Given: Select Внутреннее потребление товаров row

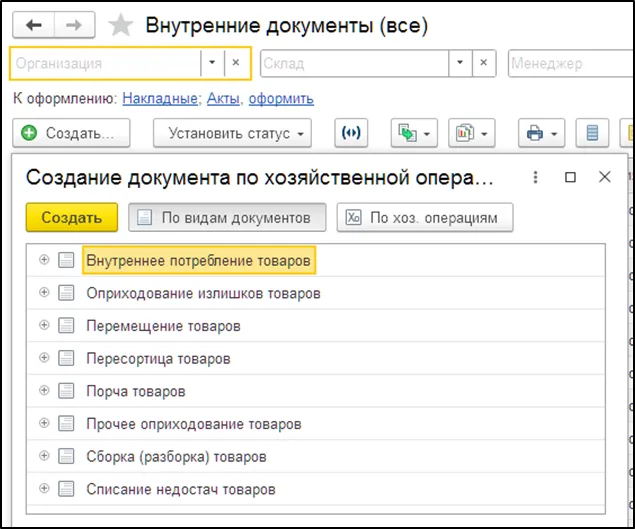Looking at the screenshot, I should [316, 260].
